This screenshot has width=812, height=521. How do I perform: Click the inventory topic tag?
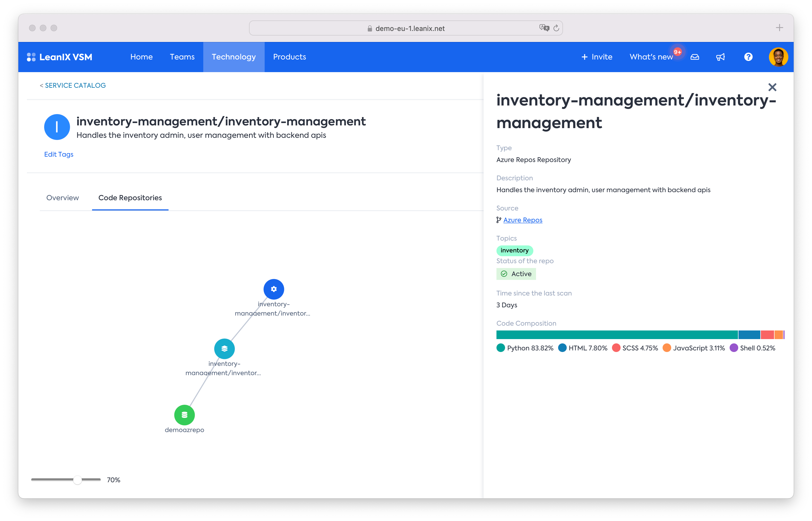tap(514, 250)
